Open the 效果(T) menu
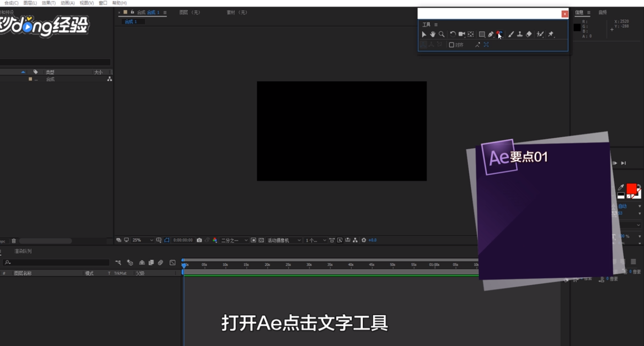 point(49,3)
